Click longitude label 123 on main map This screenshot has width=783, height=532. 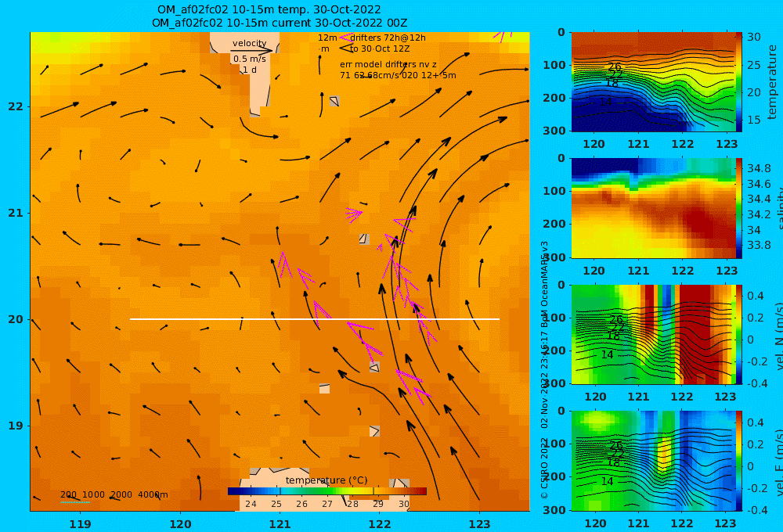pos(480,524)
